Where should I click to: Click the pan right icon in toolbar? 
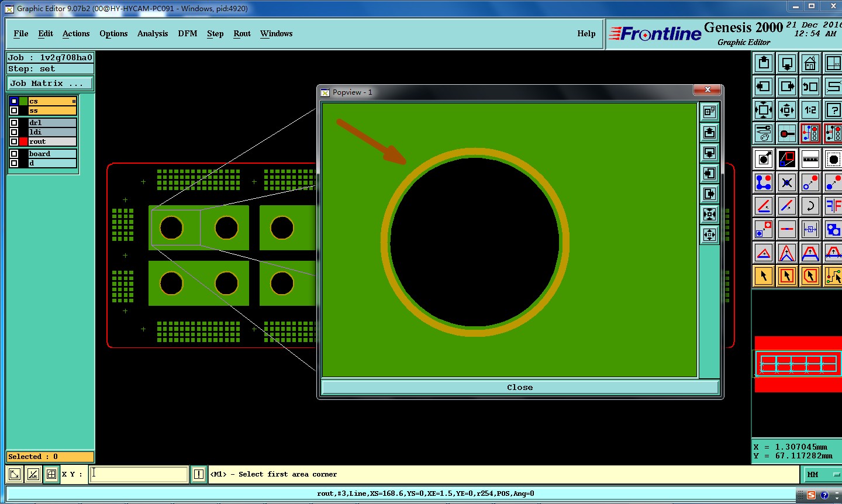787,87
